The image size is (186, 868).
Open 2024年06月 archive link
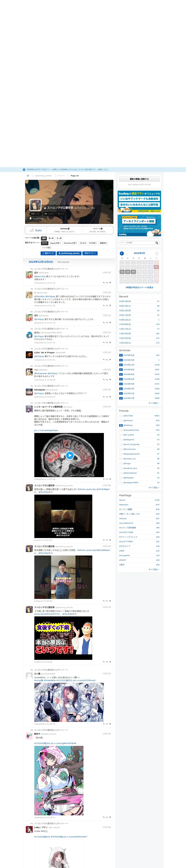[x=129, y=370]
